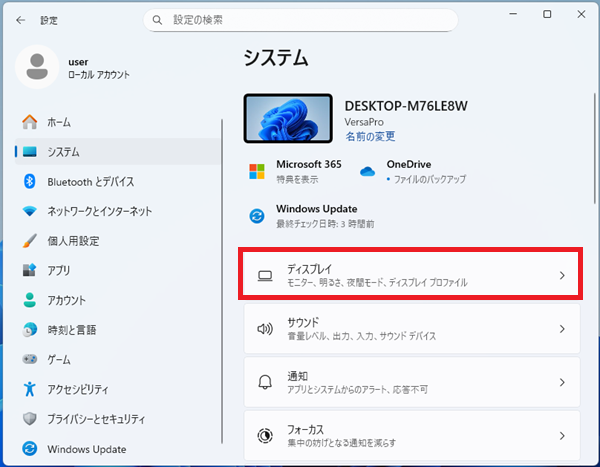The width and height of the screenshot is (600, 467).
Task: Click the ゲーム controller icon
Action: [30, 359]
